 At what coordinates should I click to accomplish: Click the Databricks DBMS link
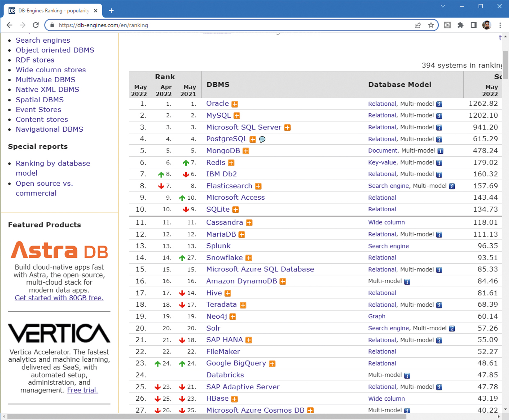tap(225, 375)
